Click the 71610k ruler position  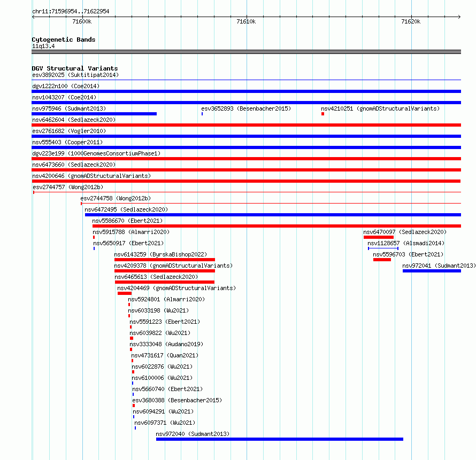tap(246, 21)
